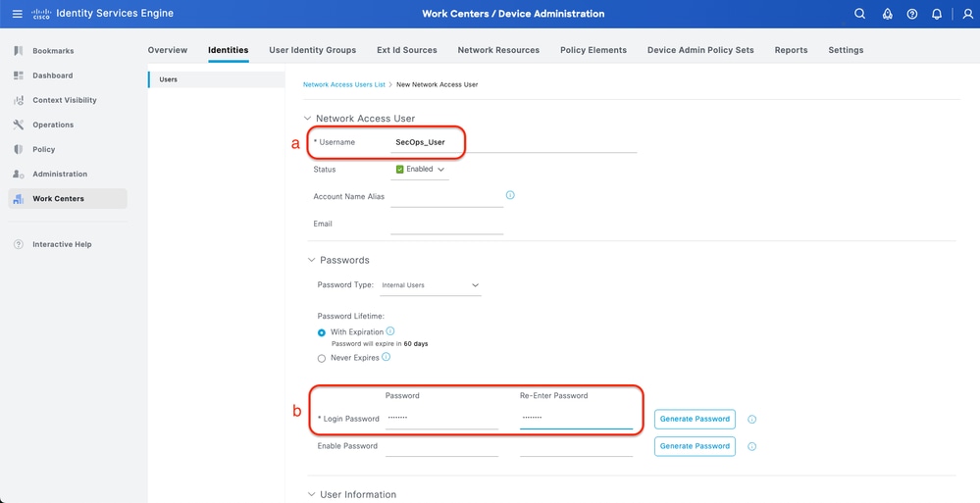Screen dimensions: 980x503
Task: Open the Ext Id Sources tab
Action: 407,50
